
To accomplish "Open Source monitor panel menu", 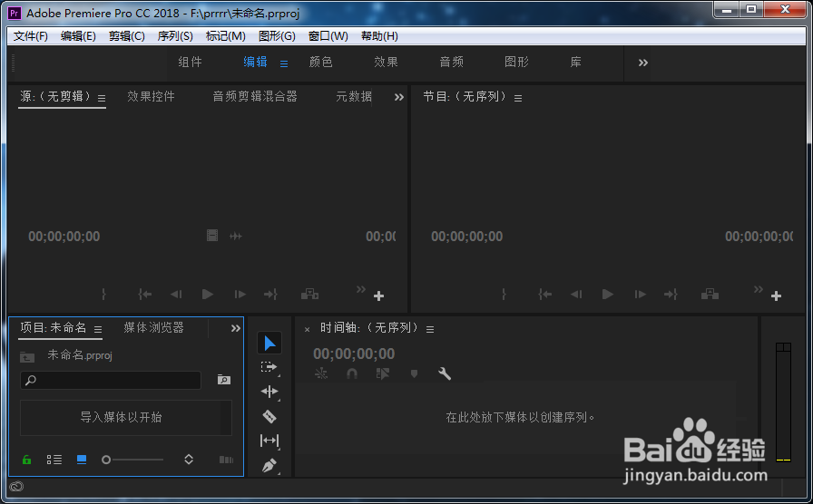I will (x=102, y=98).
